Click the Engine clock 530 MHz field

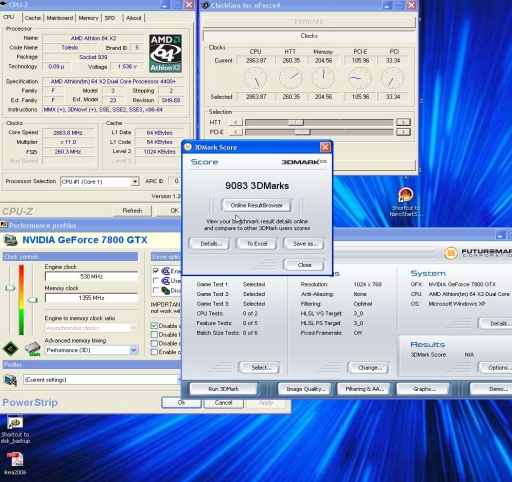[91, 276]
